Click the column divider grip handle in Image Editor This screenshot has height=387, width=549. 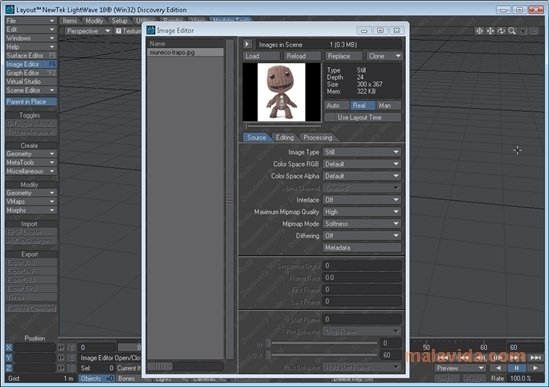coord(229,200)
